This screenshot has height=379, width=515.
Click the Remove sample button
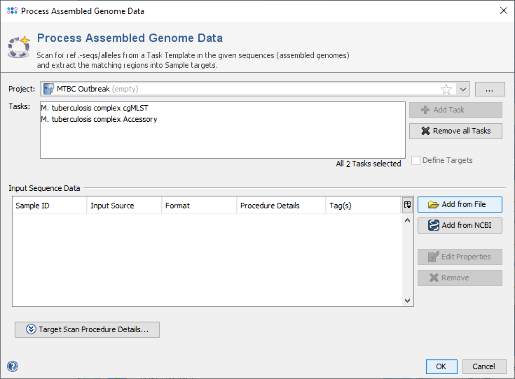tap(460, 278)
